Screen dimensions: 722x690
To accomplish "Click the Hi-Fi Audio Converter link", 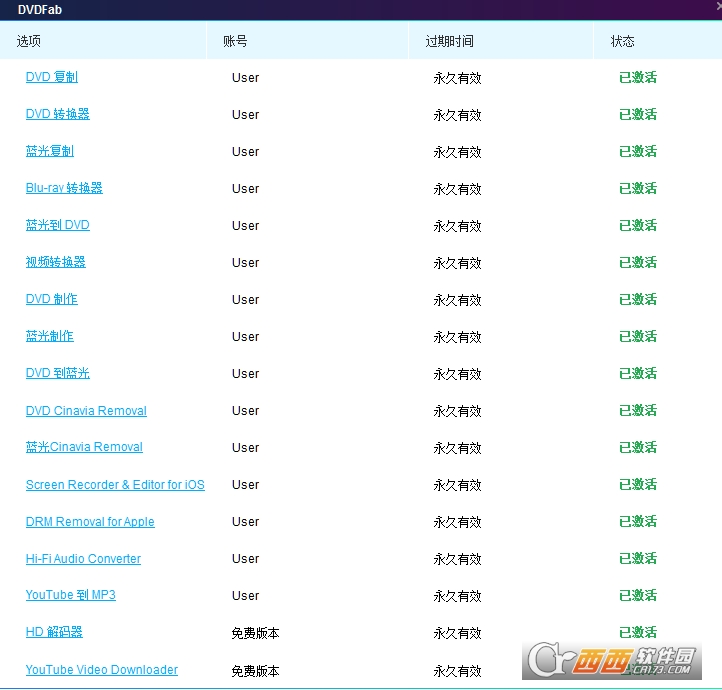I will coord(83,558).
